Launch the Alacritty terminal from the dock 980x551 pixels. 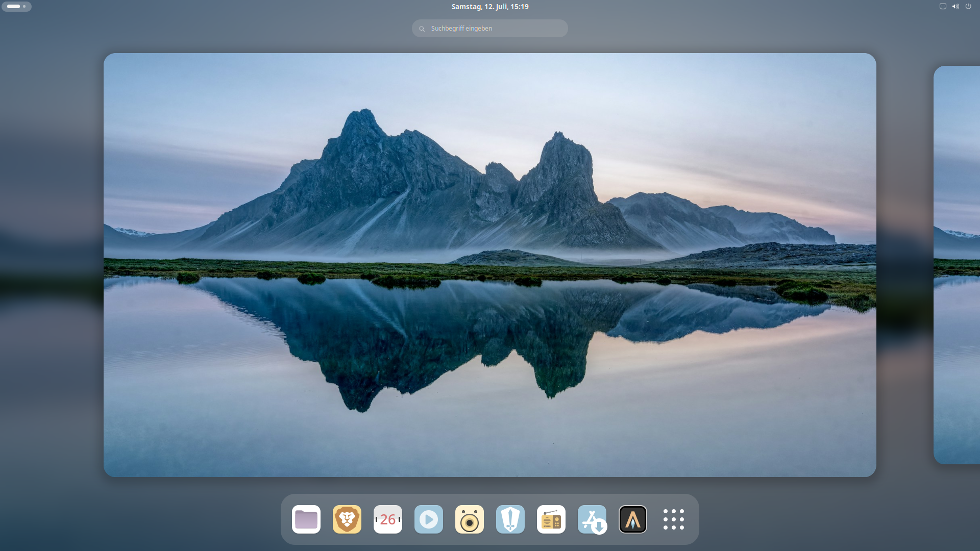point(633,519)
